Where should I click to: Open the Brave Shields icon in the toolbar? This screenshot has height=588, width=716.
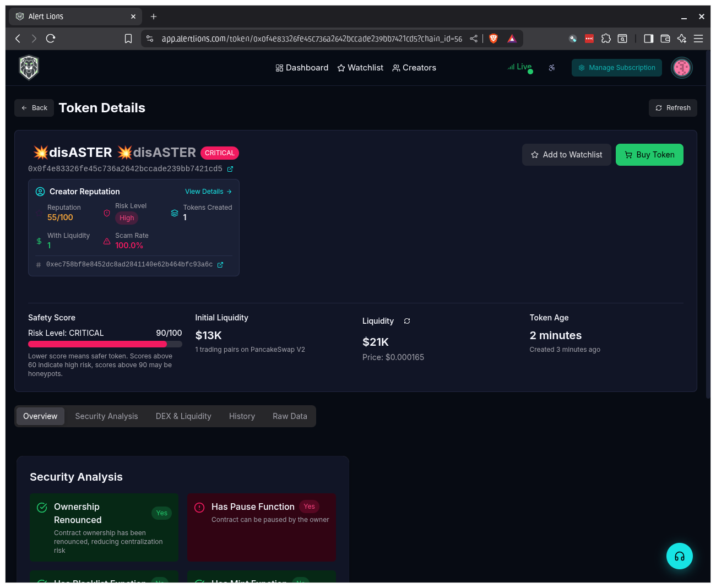click(493, 39)
